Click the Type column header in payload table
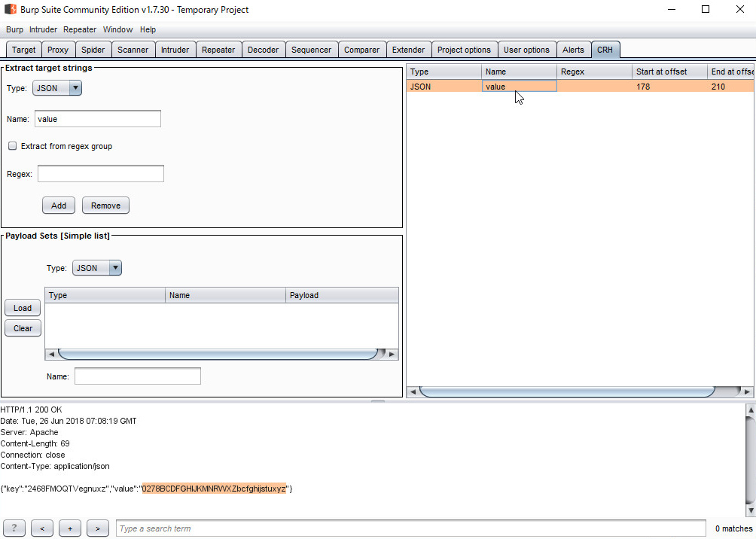The image size is (756, 539). coord(105,295)
